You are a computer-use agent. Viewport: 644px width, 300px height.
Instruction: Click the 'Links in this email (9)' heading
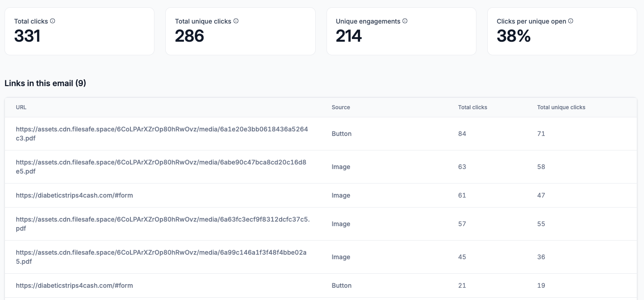tap(45, 83)
